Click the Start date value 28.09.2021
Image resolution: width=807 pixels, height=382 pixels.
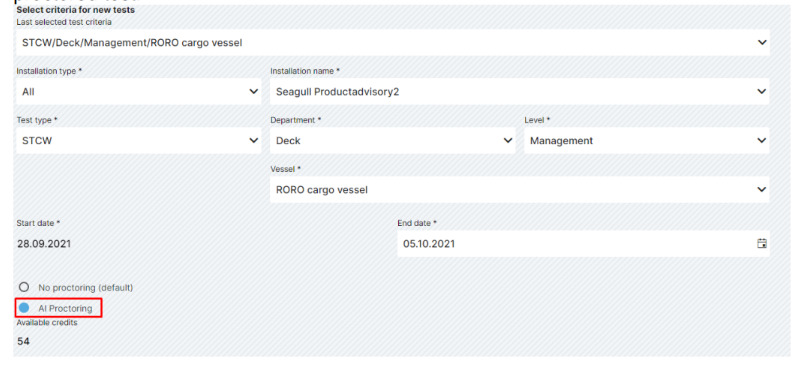[x=44, y=244]
